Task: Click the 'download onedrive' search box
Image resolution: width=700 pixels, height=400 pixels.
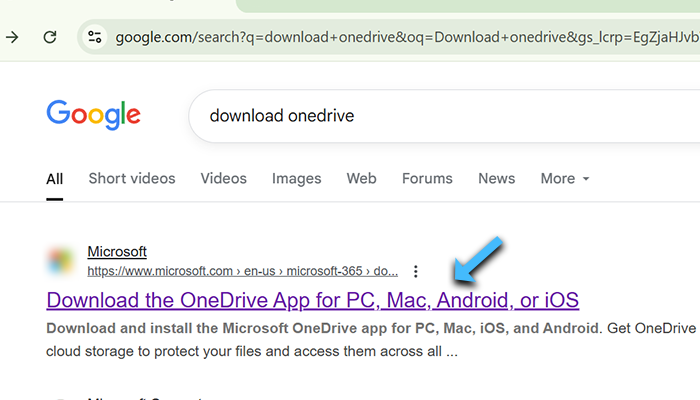Action: [x=444, y=116]
